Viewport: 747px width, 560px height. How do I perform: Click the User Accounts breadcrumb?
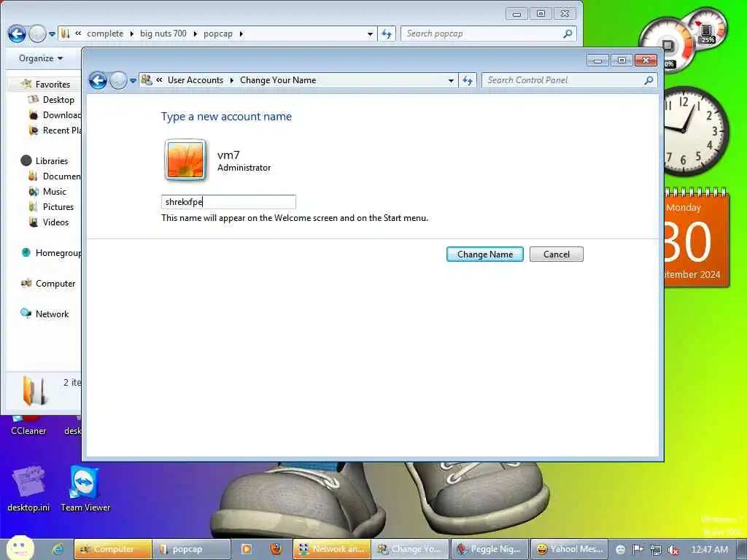[x=196, y=80]
